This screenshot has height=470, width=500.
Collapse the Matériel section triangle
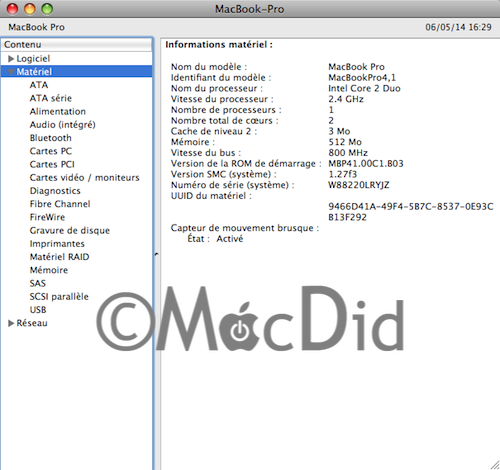tap(11, 72)
